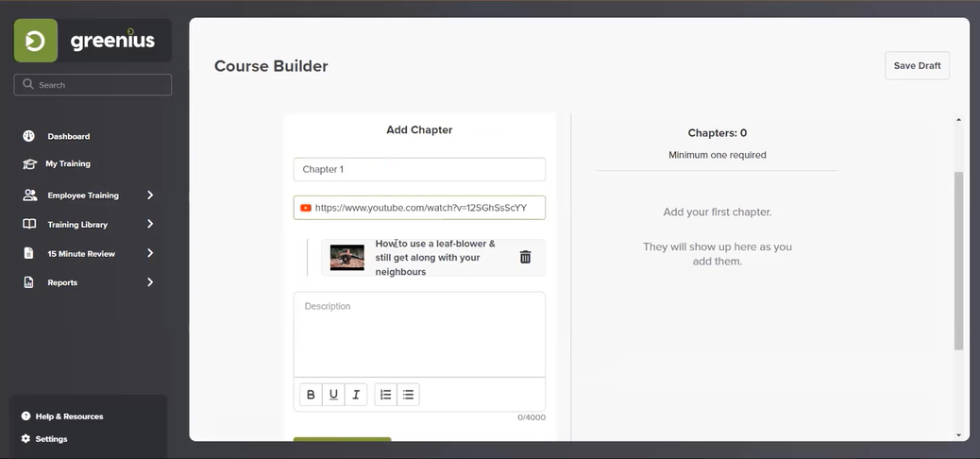Click the YouTube URL input field
This screenshot has width=980, height=459.
419,208
